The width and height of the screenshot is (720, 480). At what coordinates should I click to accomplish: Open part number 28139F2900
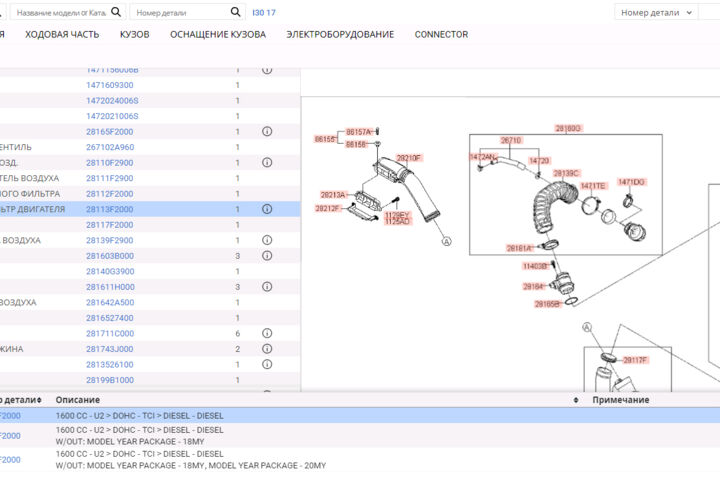click(110, 240)
